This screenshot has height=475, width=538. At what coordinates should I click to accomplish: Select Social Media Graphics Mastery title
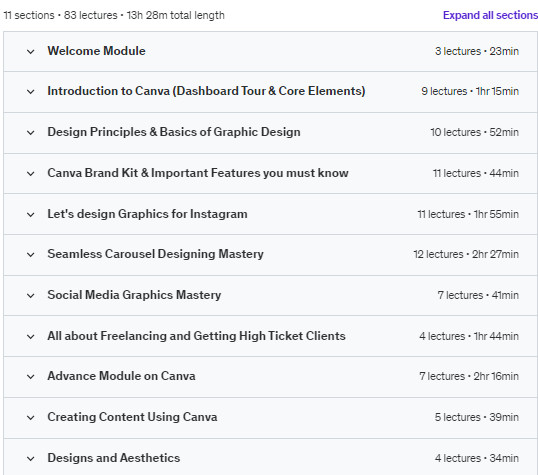[134, 295]
